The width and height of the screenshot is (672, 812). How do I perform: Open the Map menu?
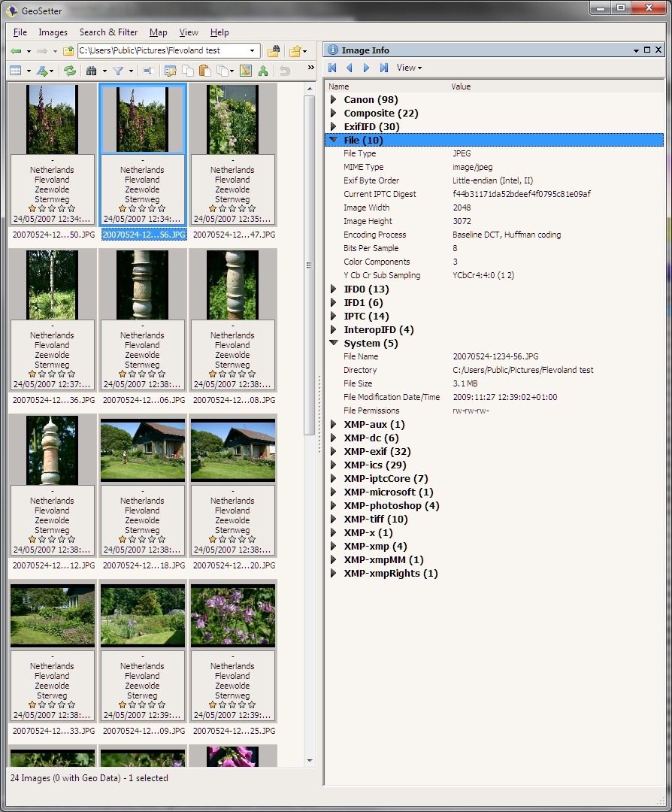(x=158, y=32)
